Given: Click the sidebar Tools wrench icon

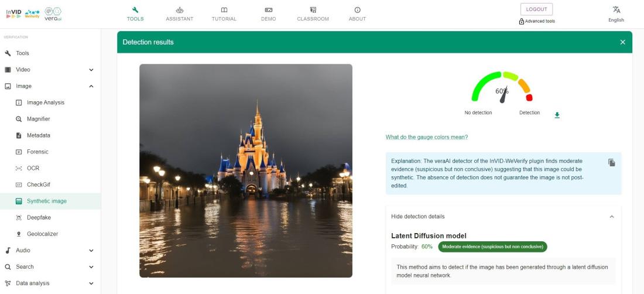Looking at the screenshot, I should pyautogui.click(x=8, y=53).
